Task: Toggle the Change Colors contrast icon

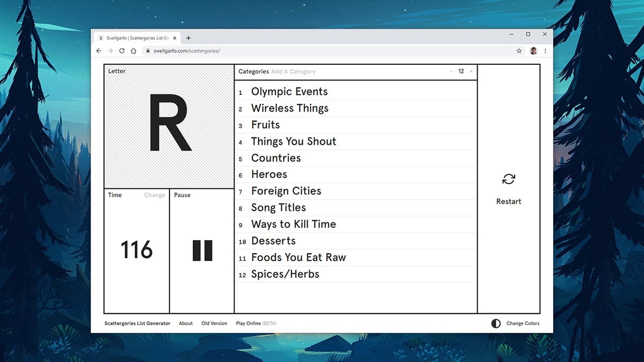Action: [496, 323]
